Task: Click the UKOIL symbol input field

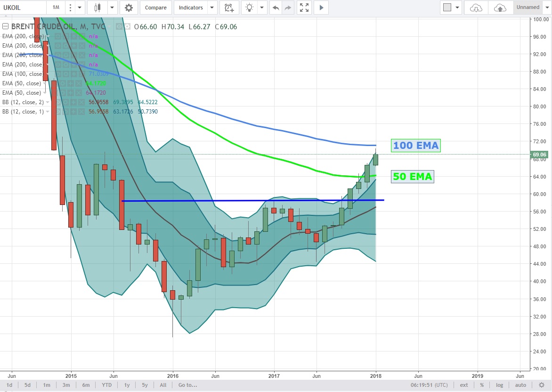Action: (24, 8)
